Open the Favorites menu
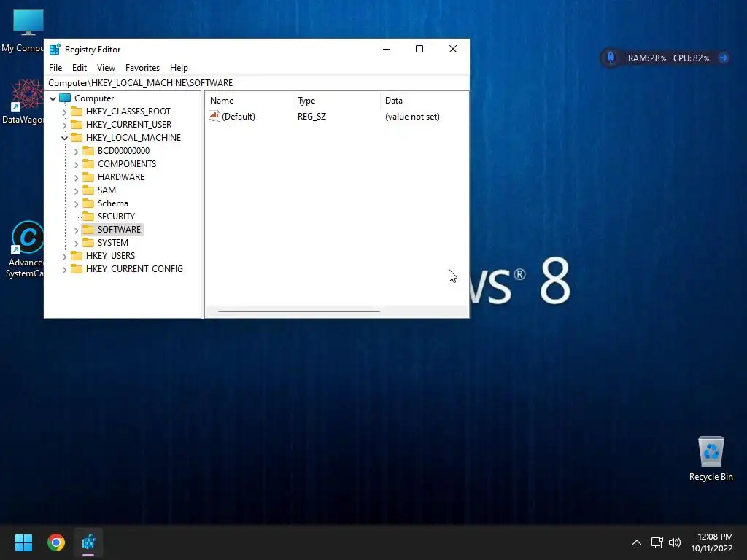747x560 pixels. click(x=142, y=68)
